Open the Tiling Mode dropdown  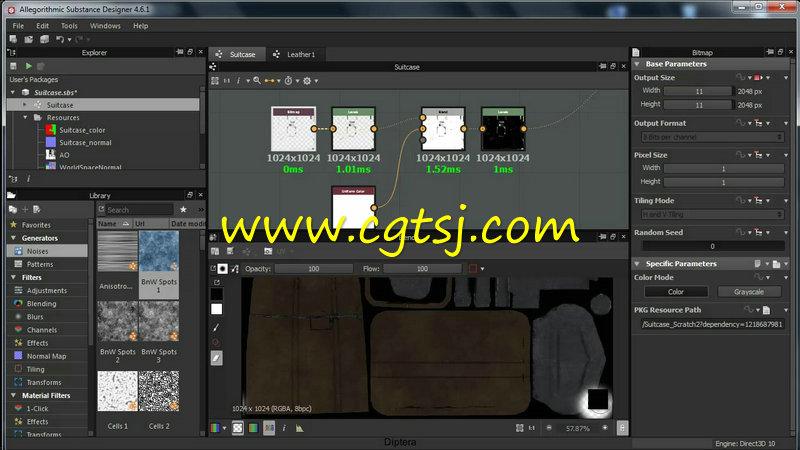tap(712, 214)
